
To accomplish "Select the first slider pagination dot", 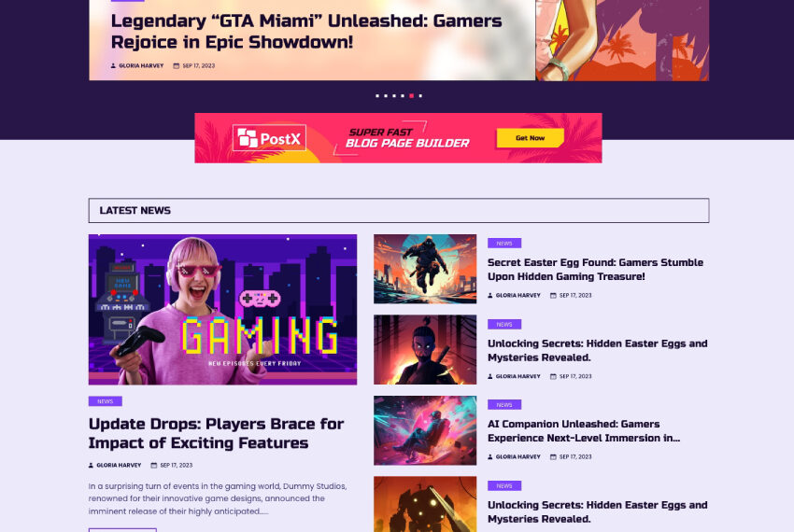I will (x=377, y=96).
